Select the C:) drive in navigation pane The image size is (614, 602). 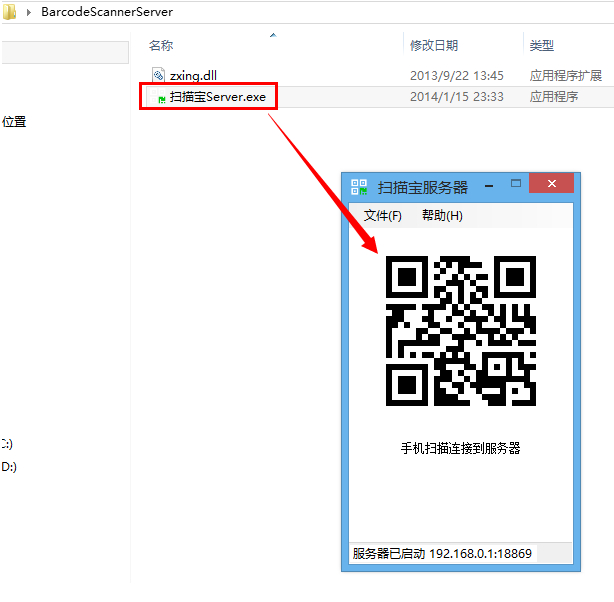7,444
